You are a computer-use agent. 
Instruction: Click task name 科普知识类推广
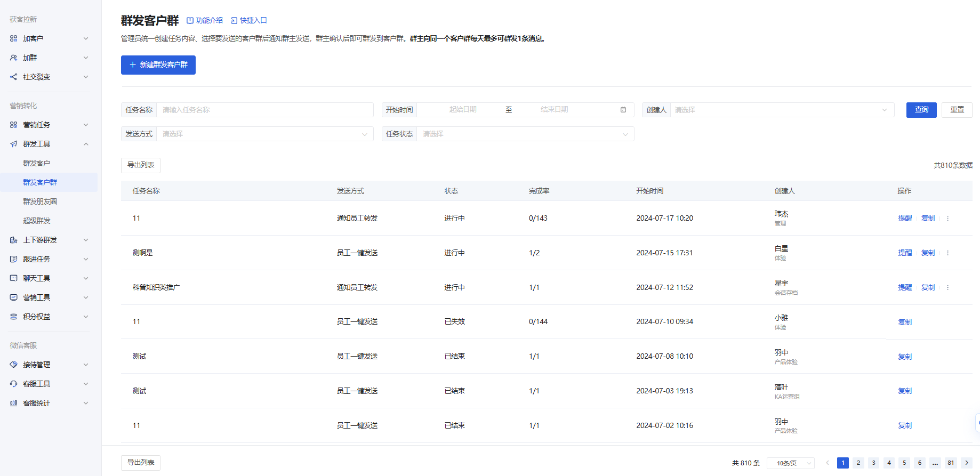(156, 287)
